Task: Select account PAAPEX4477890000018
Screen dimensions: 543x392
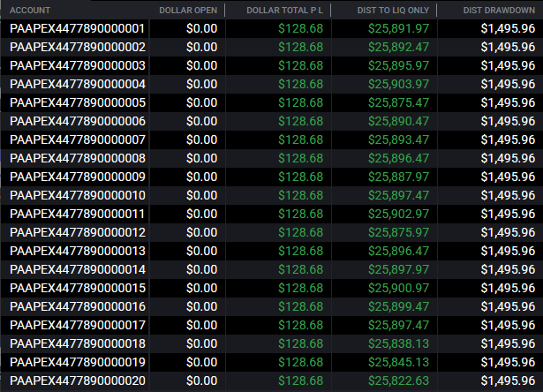Action: (77, 343)
